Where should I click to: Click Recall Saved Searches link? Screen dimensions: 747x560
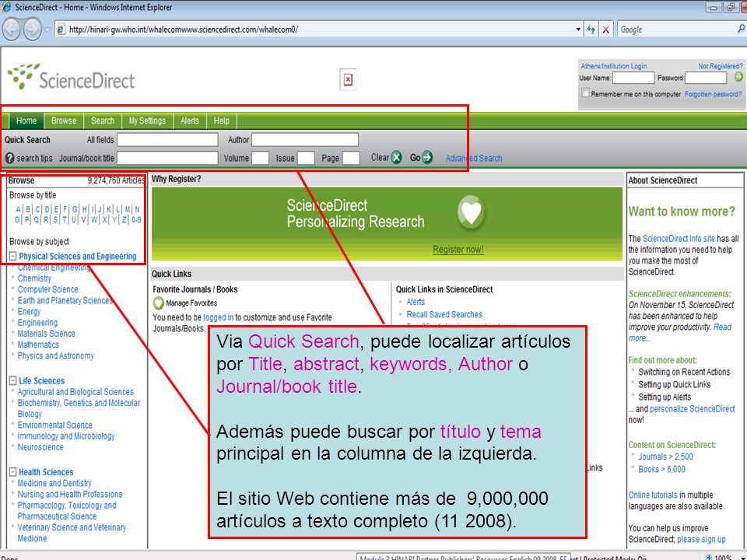click(444, 314)
